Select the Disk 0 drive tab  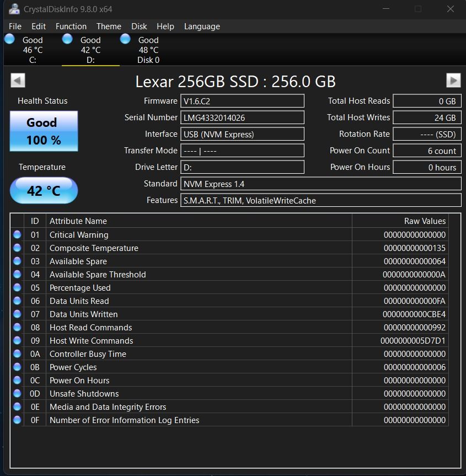148,50
